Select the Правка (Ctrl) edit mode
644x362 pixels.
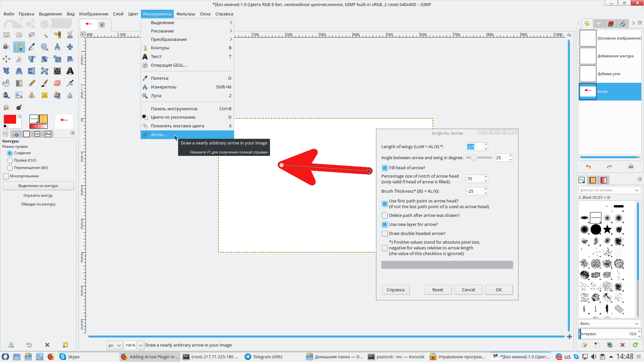(x=10, y=161)
